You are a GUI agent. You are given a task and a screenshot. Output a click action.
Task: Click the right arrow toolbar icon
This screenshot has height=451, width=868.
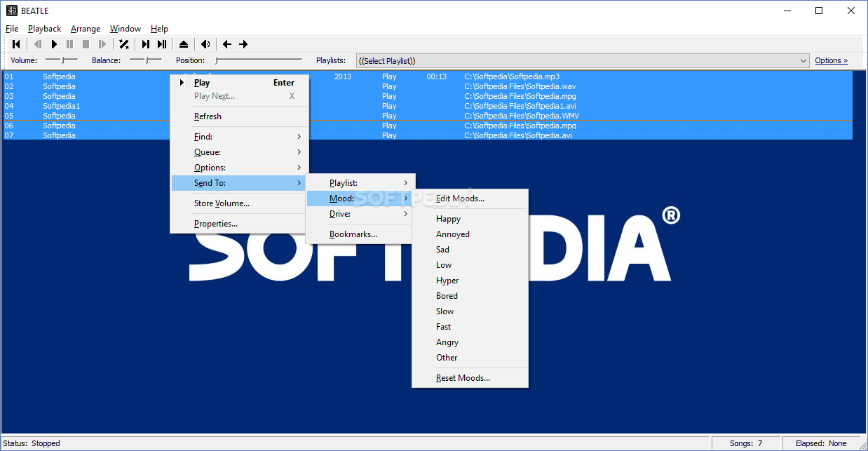243,44
